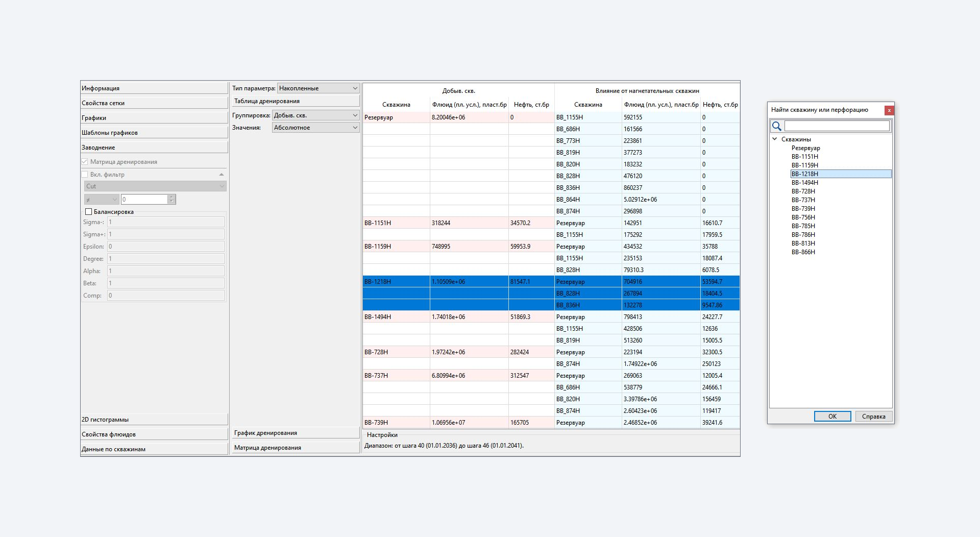
Task: Select BB-737H in the wells tree
Action: (x=803, y=200)
